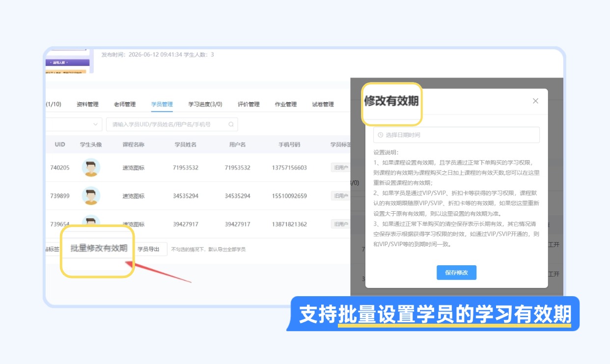This screenshot has width=610, height=364.
Task: Click the 课程名称 column header
Action: coord(134,145)
